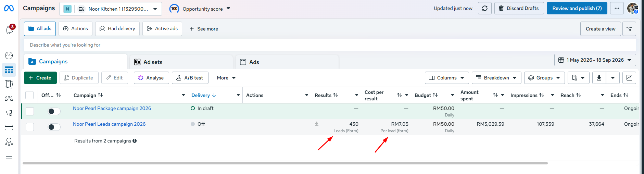The height and width of the screenshot is (174, 644).
Task: Open the Groups dropdown
Action: point(544,78)
